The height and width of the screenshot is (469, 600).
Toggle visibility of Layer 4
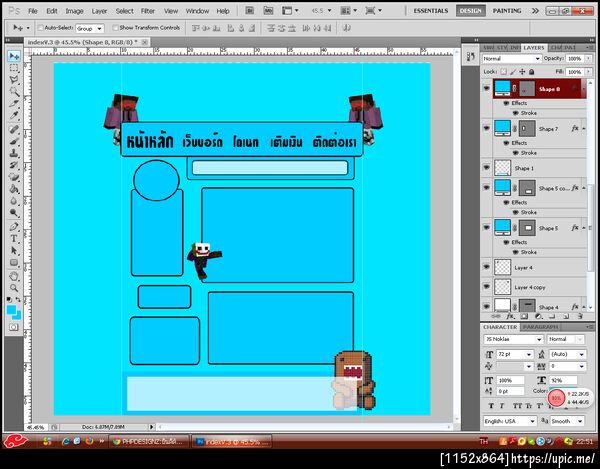click(487, 267)
